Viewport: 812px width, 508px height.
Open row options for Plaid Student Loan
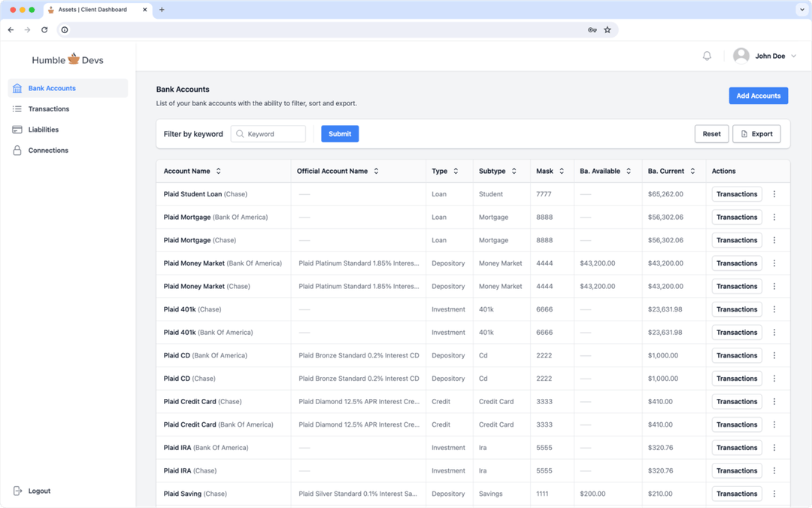[x=774, y=194]
